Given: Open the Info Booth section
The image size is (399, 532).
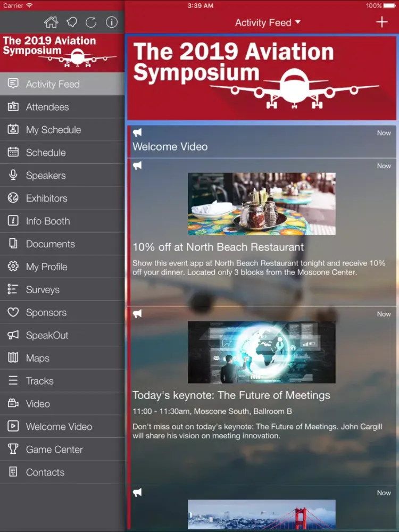Looking at the screenshot, I should point(48,221).
